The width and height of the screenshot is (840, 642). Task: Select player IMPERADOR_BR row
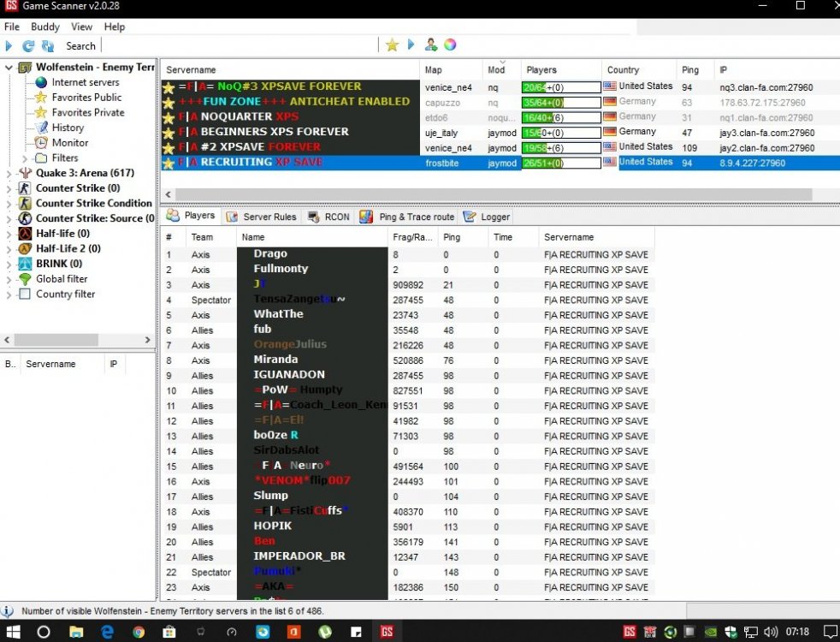click(x=410, y=556)
